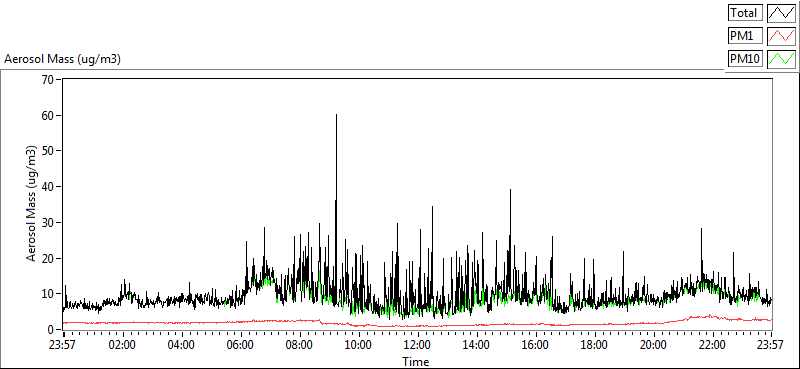The height and width of the screenshot is (369, 800).
Task: Click the 40 y-axis scale label
Action: (x=49, y=187)
